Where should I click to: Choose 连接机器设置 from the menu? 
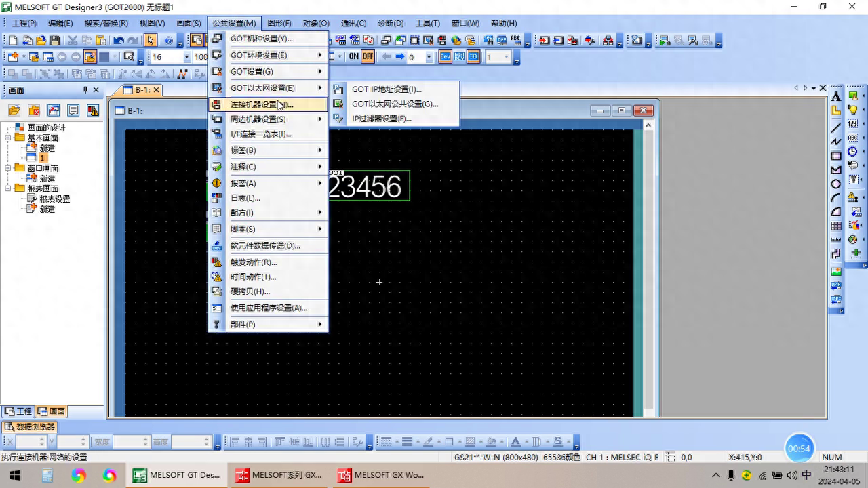(x=261, y=104)
